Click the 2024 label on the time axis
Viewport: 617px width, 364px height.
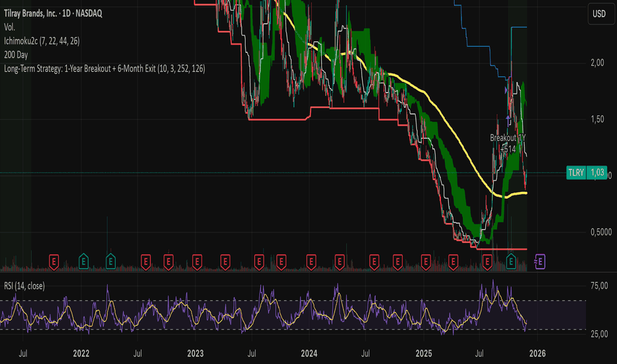[x=310, y=355]
